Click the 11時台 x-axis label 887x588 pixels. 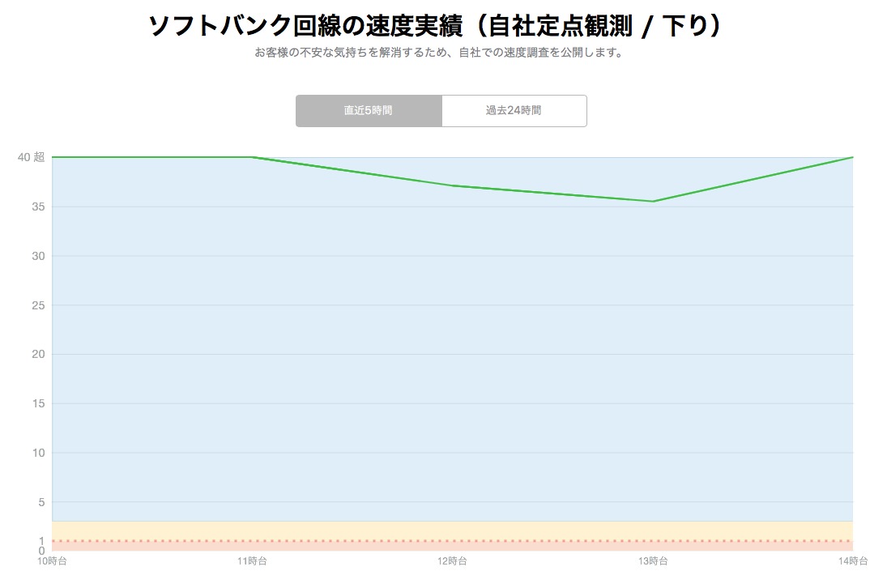pyautogui.click(x=252, y=560)
